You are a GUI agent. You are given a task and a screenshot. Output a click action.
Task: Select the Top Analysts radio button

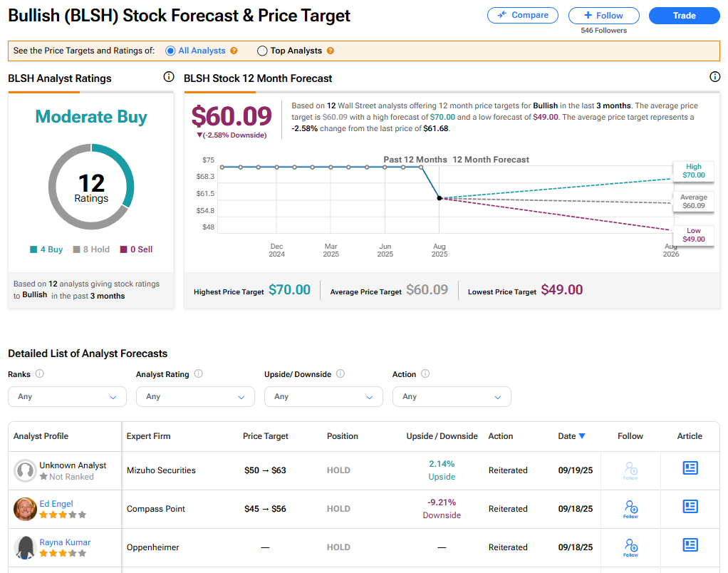click(x=262, y=51)
